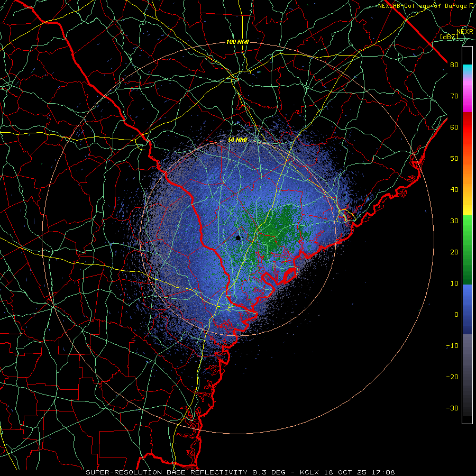Click the "[dBZ]" unit label
Viewport: 476px width, 476px height.
tap(449, 36)
